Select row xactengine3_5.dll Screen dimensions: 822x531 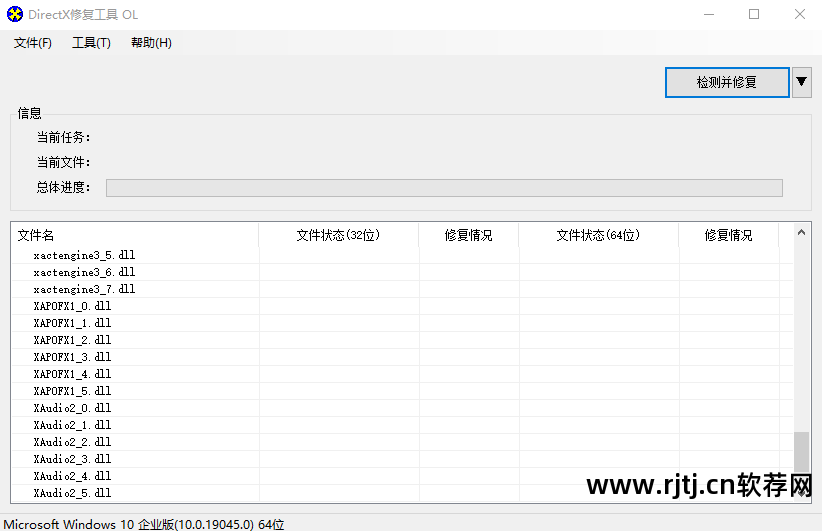pos(402,255)
